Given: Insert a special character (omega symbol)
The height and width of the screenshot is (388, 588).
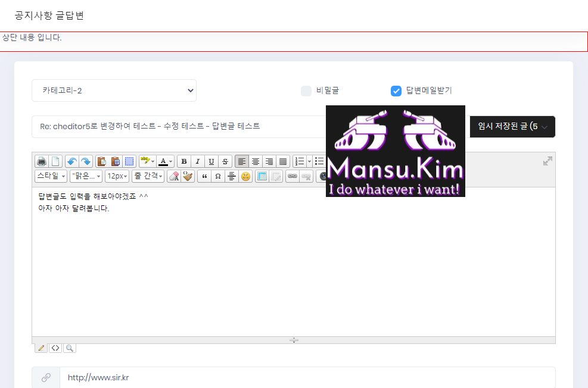Looking at the screenshot, I should tap(218, 176).
